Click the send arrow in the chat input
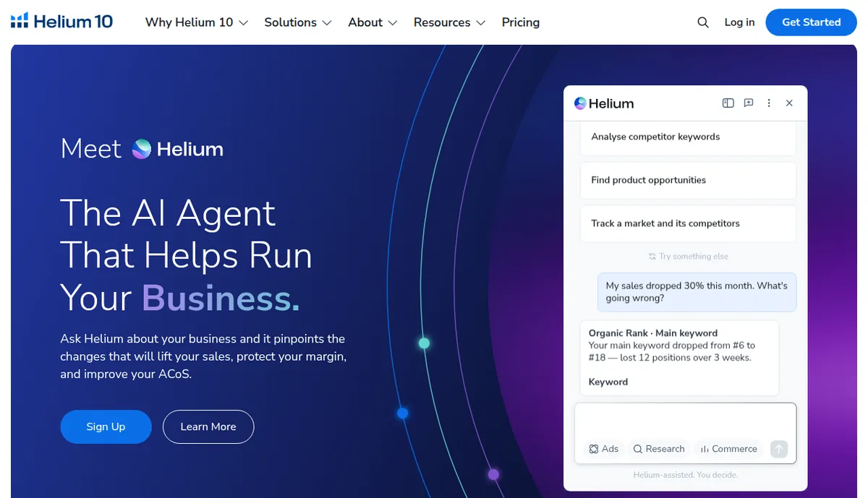Screen dimensions: 868x498 coord(779,449)
